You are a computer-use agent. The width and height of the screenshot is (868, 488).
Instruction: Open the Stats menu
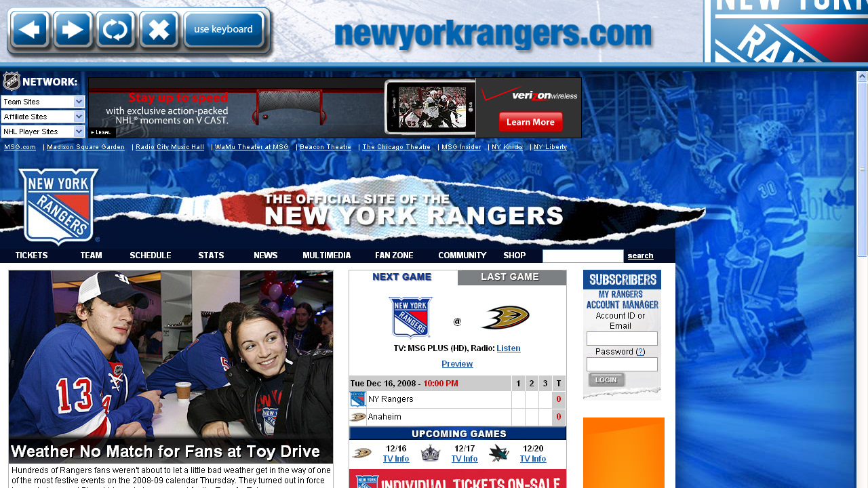211,256
